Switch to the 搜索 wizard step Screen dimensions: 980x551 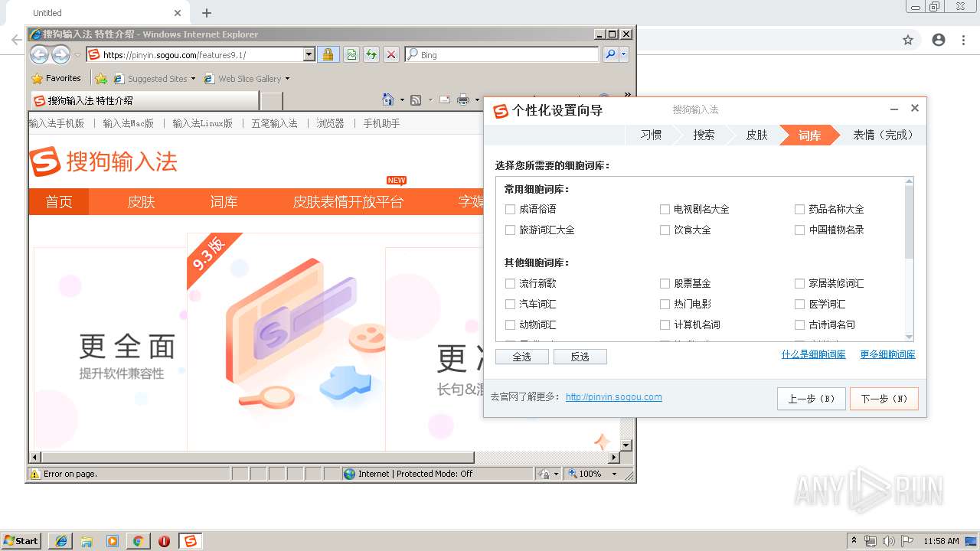704,135
